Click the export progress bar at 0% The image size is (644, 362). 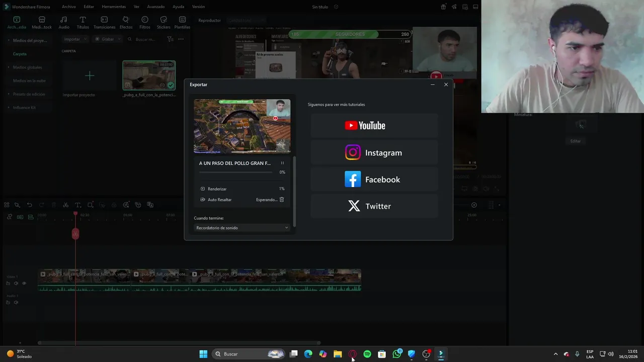coord(236,172)
